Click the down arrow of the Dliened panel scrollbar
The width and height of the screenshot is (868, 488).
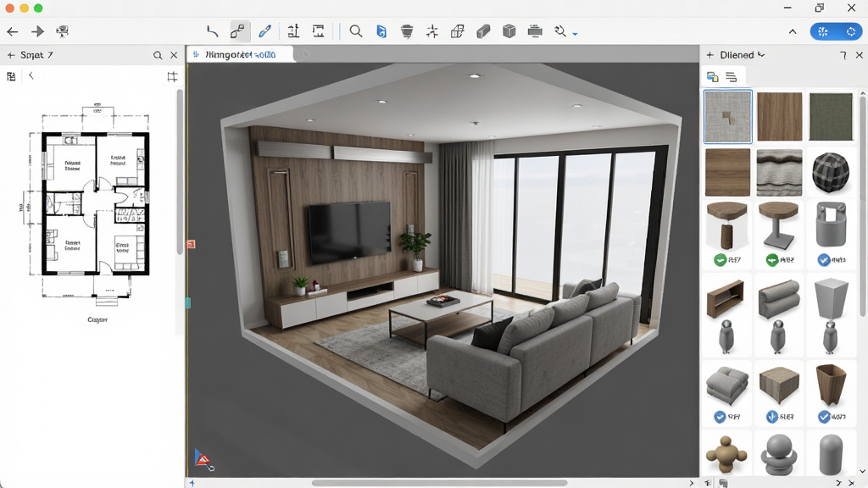(x=862, y=471)
